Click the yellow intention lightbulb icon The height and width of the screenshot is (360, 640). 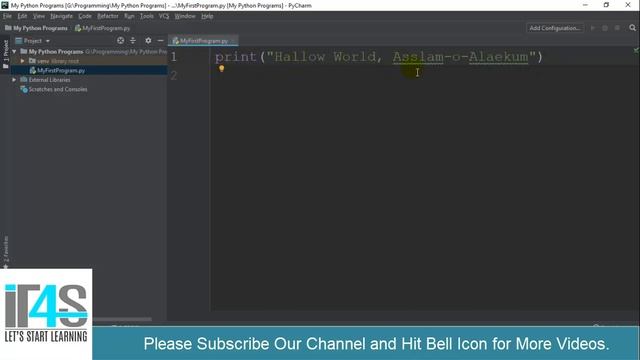222,69
